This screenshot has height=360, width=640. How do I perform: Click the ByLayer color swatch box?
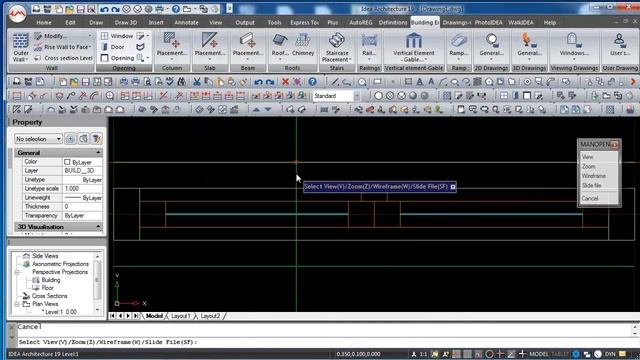click(x=67, y=162)
